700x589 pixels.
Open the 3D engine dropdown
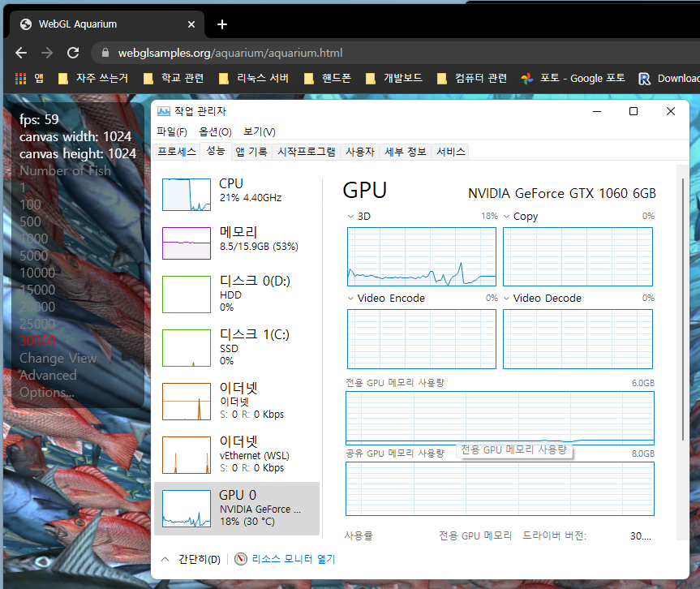pyautogui.click(x=350, y=216)
